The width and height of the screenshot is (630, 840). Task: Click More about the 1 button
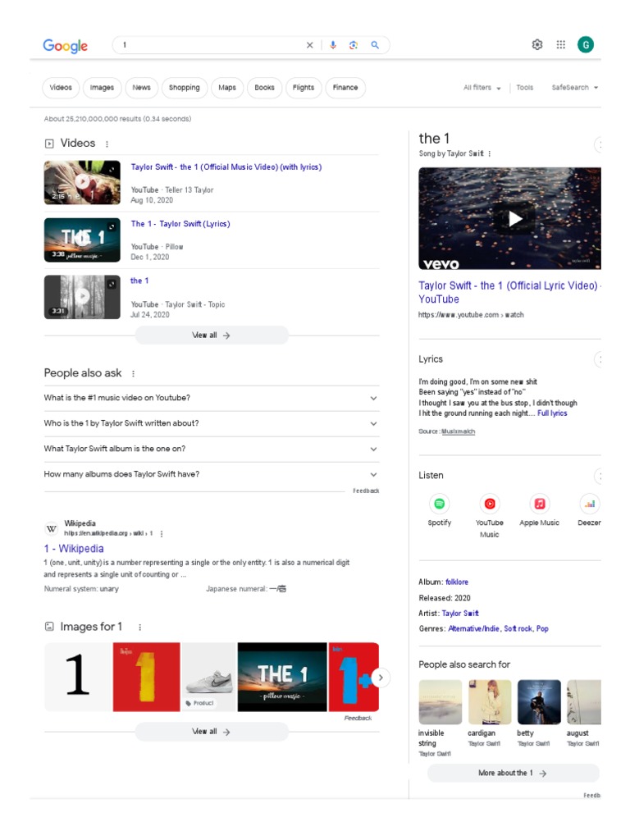[x=513, y=773]
